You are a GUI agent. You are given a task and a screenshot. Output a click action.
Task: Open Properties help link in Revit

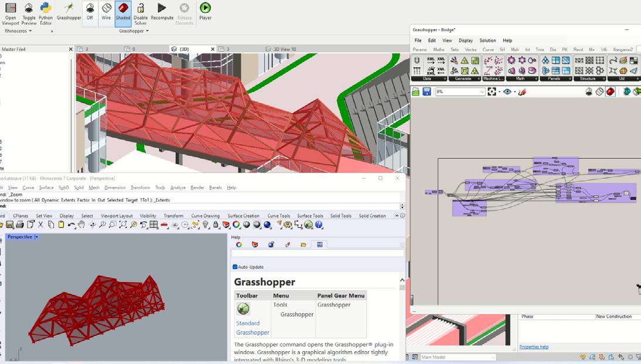coord(534,347)
